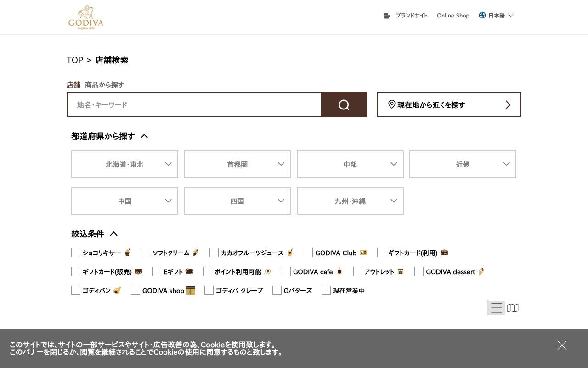The height and width of the screenshot is (368, 588).
Task: Switch to map view icon
Action: pos(513,308)
